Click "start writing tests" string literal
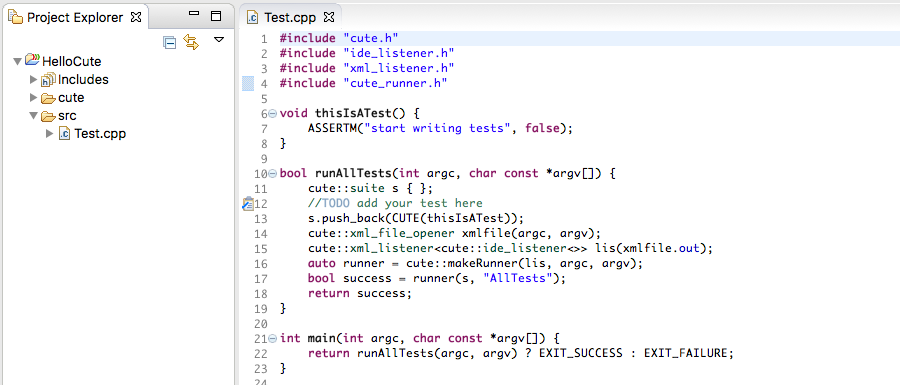Screen dimensions: 900x385 438,129
